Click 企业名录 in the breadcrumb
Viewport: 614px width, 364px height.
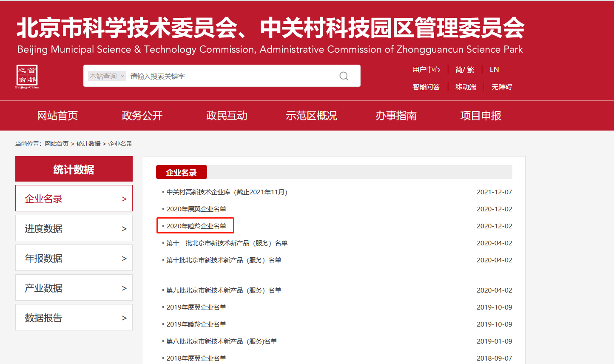click(120, 144)
